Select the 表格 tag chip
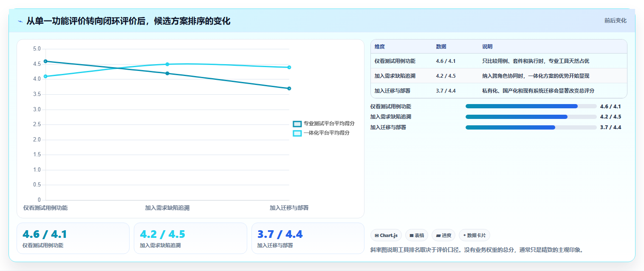644x271 pixels. click(x=416, y=235)
